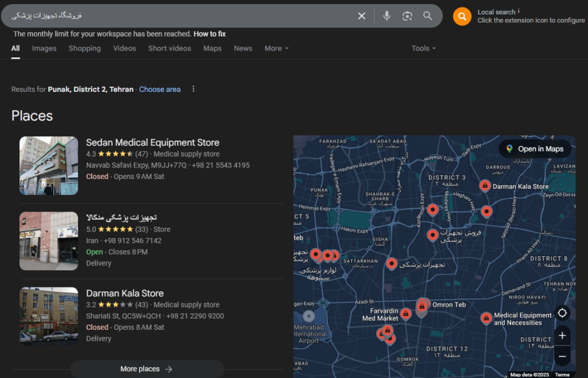This screenshot has width=588, height=378.
Task: Click the map pin beside فروش تجهیزات پزشکی
Action: 432,235
